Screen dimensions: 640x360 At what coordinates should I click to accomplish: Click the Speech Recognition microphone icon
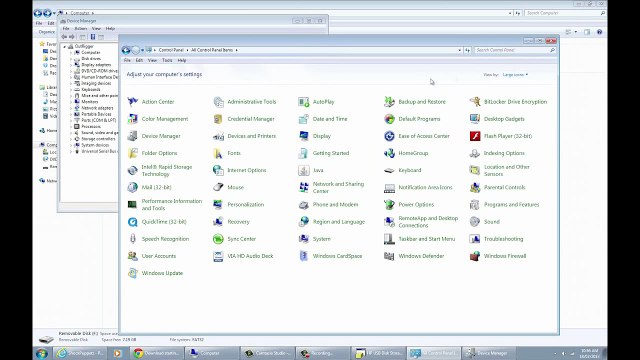coord(132,239)
